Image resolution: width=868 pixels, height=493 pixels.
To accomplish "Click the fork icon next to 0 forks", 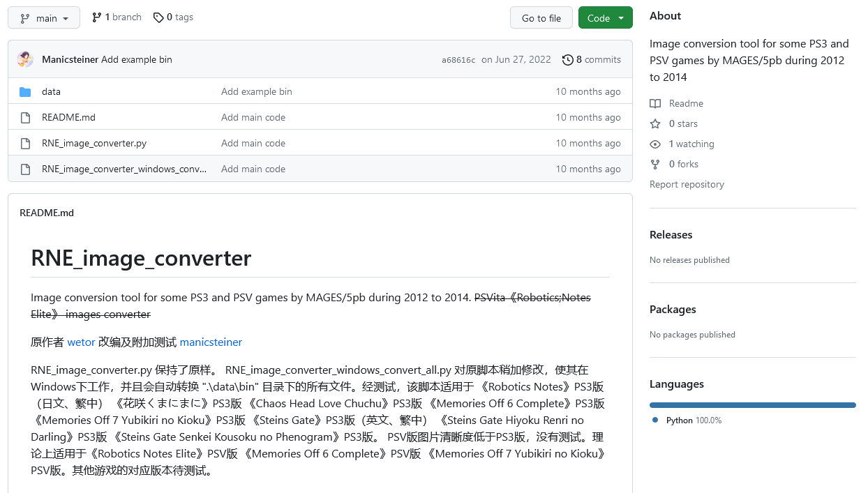I will 655,165.
